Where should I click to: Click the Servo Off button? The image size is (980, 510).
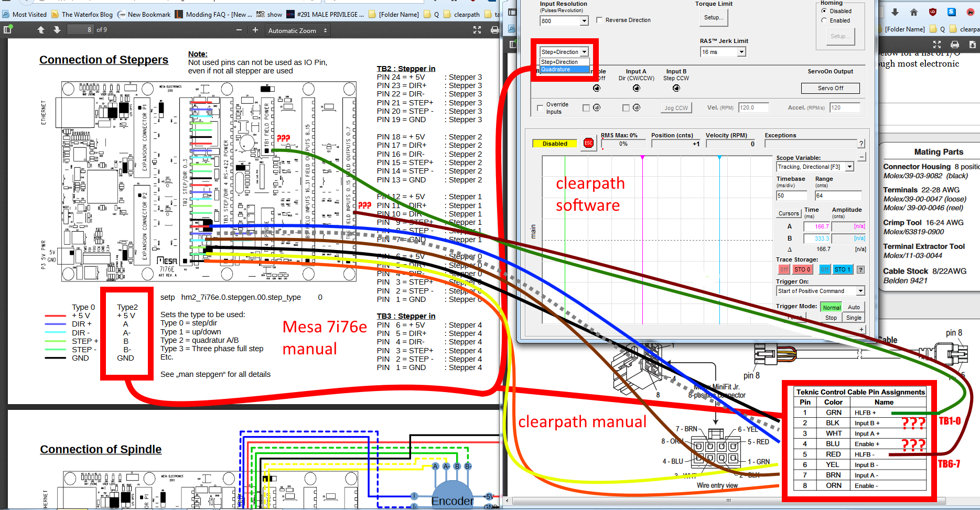[831, 88]
